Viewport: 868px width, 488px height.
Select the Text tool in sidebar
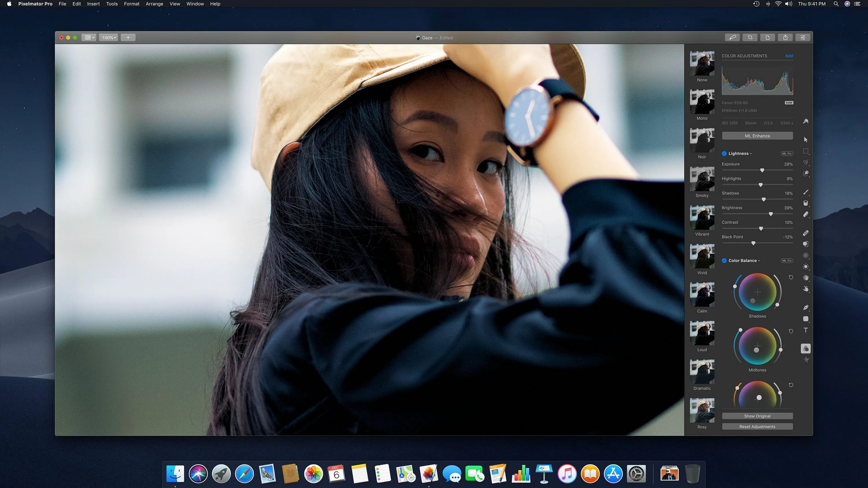coord(806,330)
